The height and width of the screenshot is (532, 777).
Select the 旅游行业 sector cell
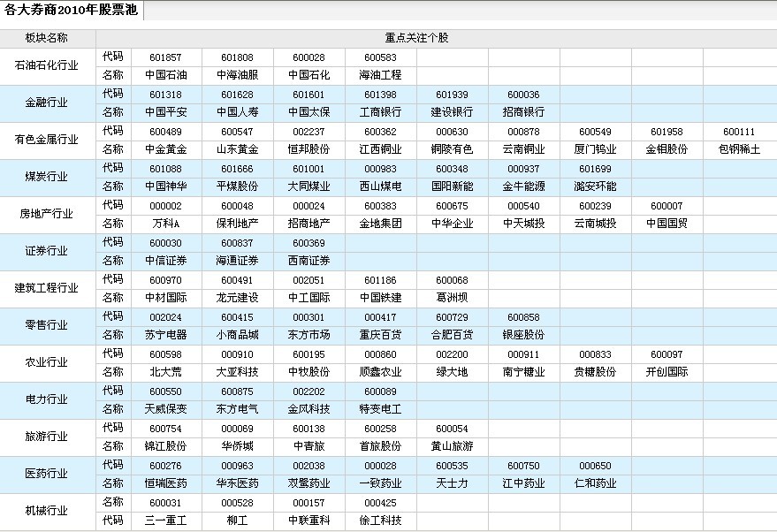point(47,437)
